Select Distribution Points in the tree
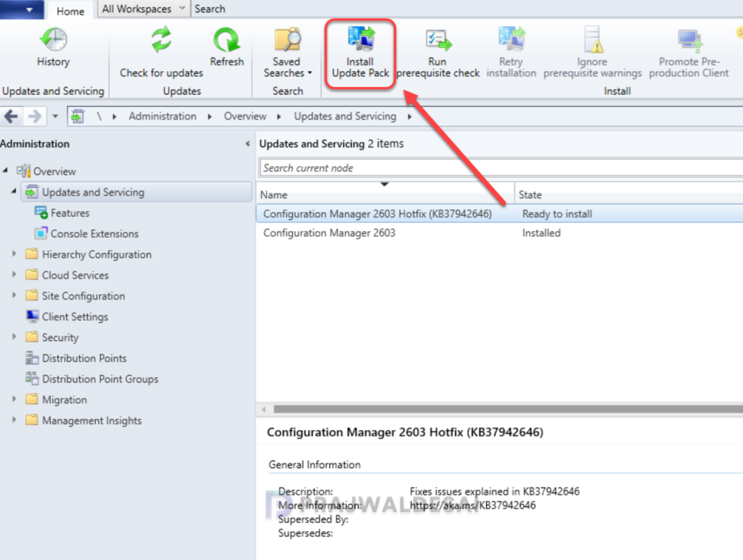 (x=84, y=358)
